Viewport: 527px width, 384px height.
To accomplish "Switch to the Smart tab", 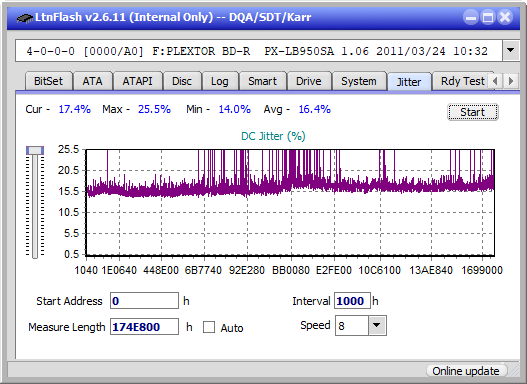I will click(x=262, y=81).
